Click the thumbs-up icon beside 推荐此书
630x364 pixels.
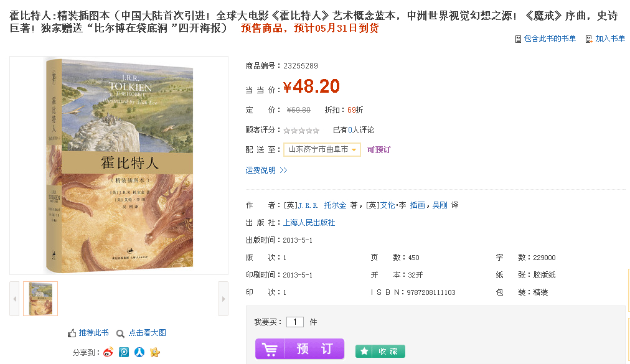[x=72, y=333]
